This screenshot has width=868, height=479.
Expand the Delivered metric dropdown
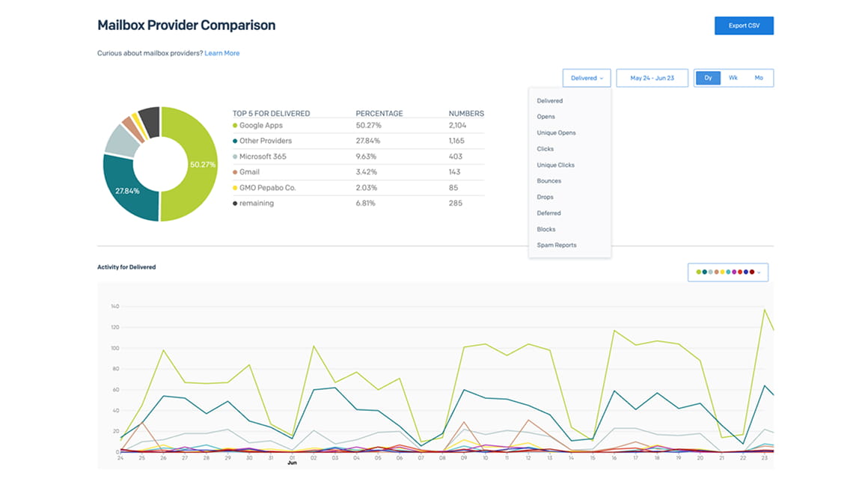pyautogui.click(x=587, y=78)
